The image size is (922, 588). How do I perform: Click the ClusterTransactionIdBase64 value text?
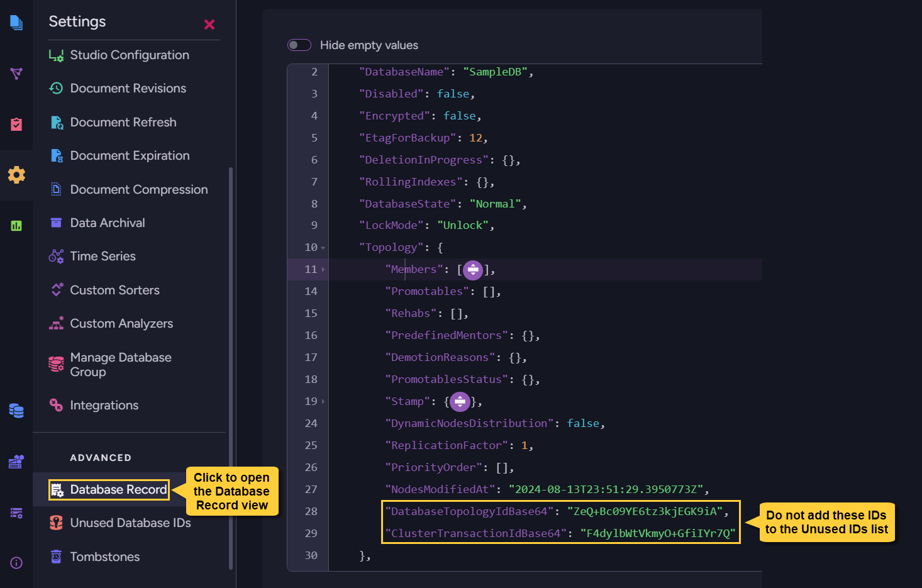[657, 533]
